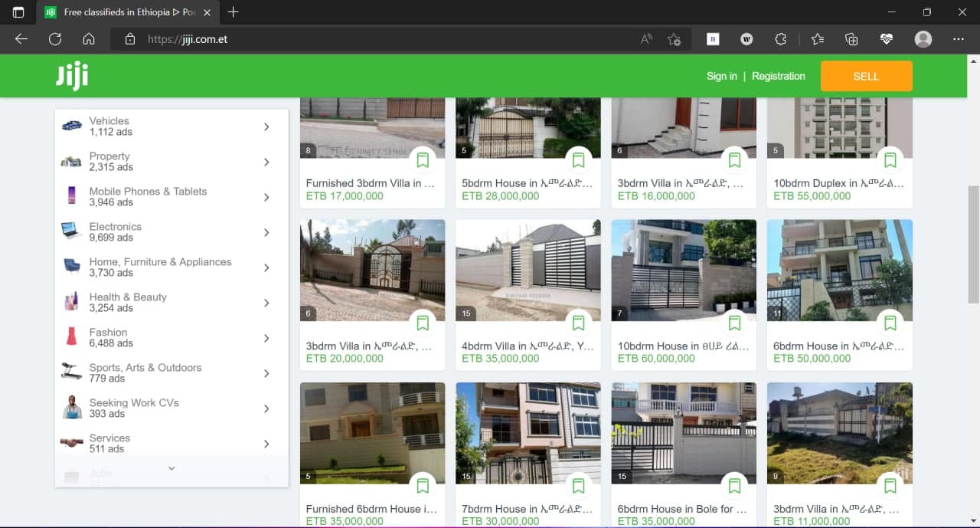Screen dimensions: 980x528
Task: Open browser extensions puzzle icon
Action: tap(781, 39)
